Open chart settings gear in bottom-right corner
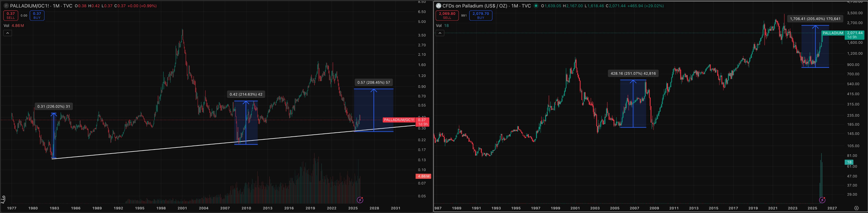Viewport: 868px width, 213px height. pyautogui.click(x=856, y=208)
